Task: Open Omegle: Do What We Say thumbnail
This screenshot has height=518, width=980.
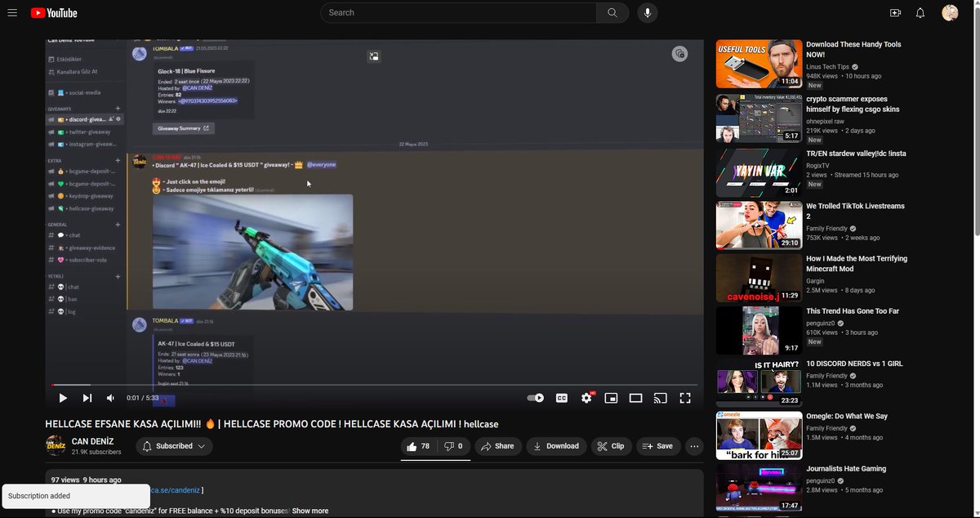Action: (759, 435)
